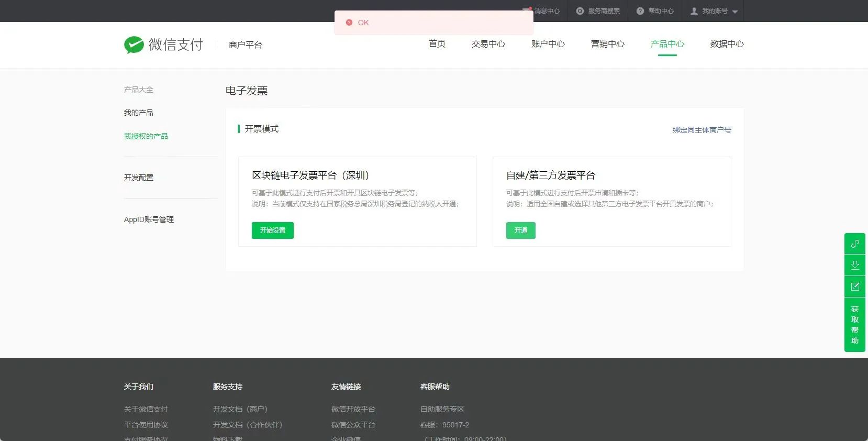The width and height of the screenshot is (868, 441).
Task: Click the 自建/第三方发票平台 card title
Action: tap(551, 175)
